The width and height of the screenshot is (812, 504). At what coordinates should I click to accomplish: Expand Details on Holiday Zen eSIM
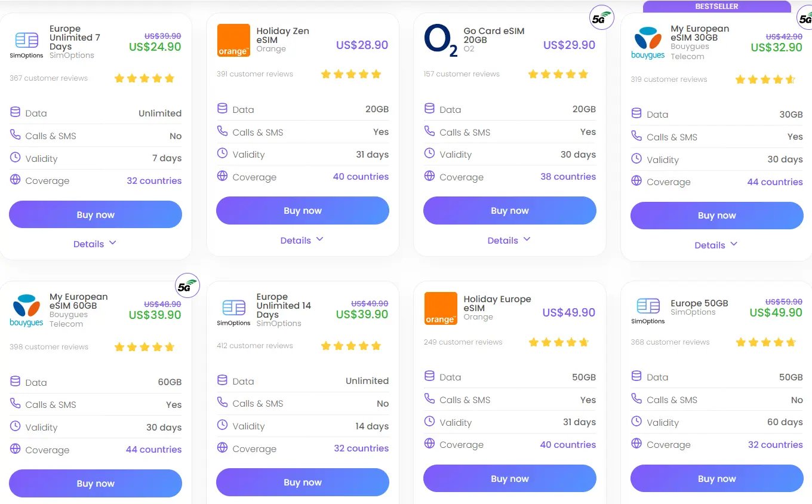pyautogui.click(x=302, y=239)
